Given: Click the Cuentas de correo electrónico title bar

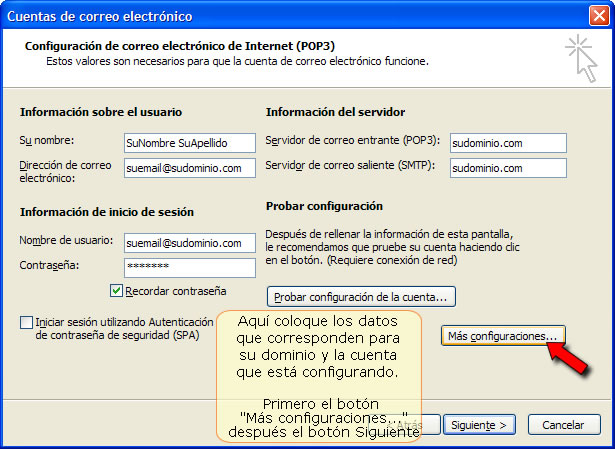Looking at the screenshot, I should click(x=294, y=16).
